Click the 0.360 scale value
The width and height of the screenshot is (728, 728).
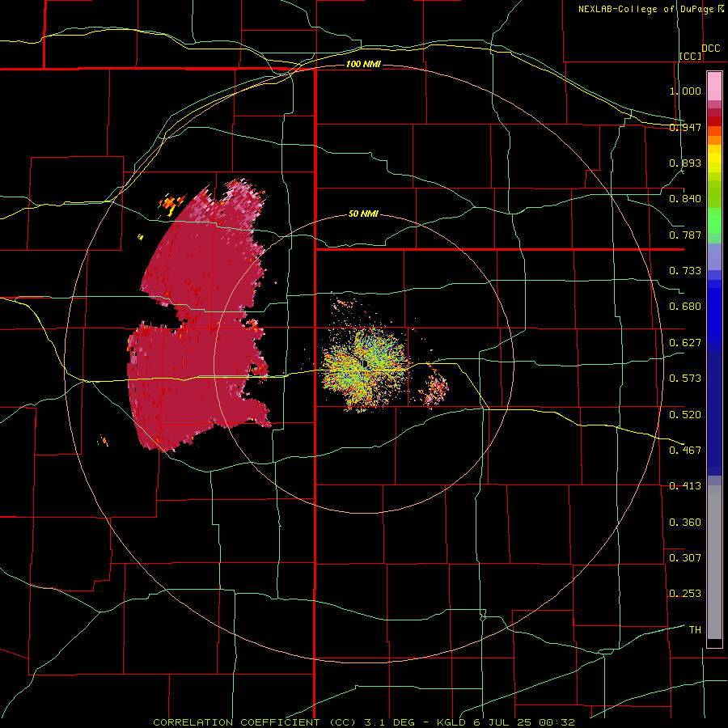685,523
